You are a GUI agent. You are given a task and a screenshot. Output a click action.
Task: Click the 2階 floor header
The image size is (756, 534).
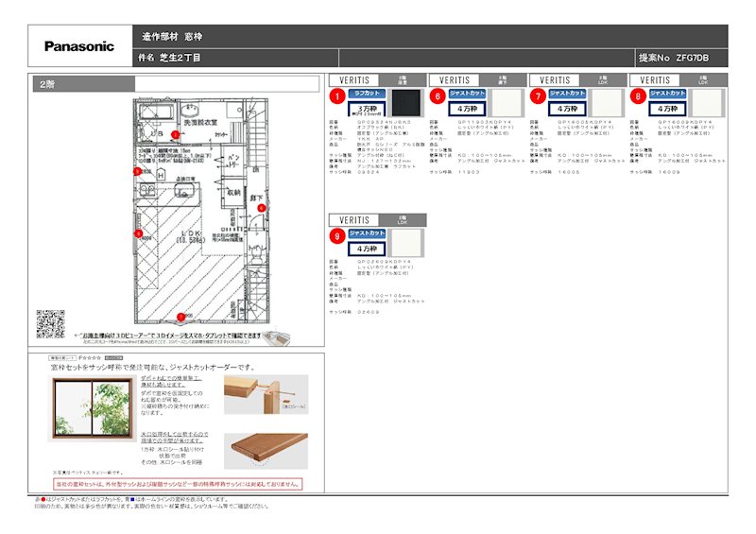[84, 84]
